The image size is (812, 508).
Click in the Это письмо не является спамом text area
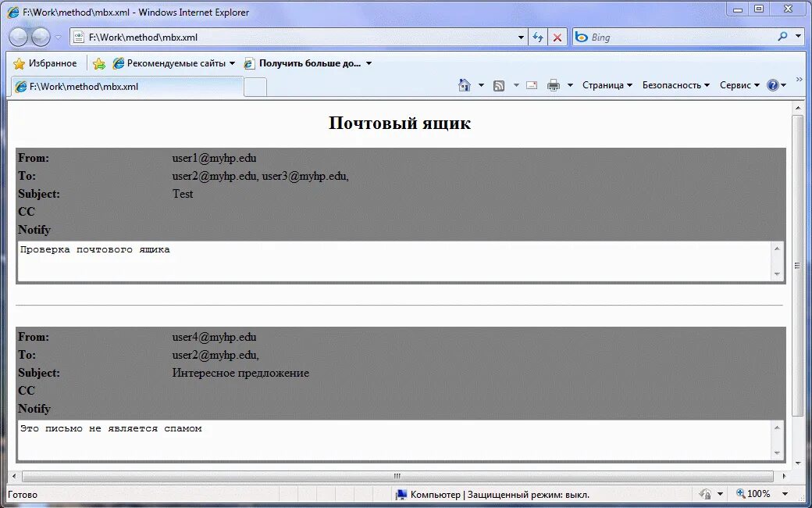394,439
